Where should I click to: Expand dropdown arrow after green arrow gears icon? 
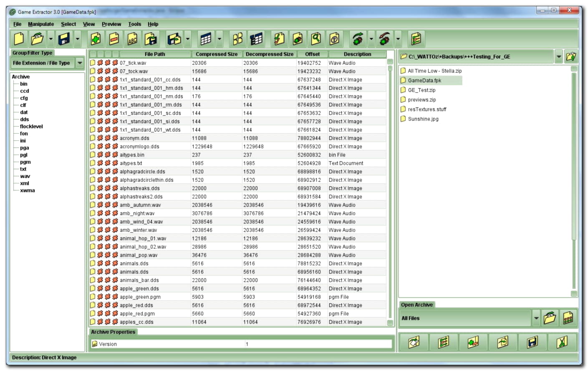371,39
